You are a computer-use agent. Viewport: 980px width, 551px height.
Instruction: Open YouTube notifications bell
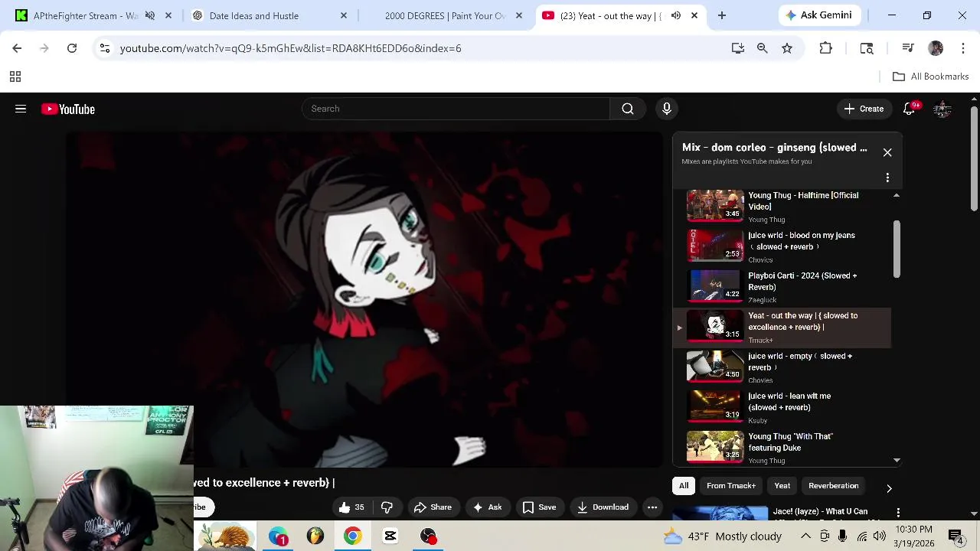click(x=910, y=109)
